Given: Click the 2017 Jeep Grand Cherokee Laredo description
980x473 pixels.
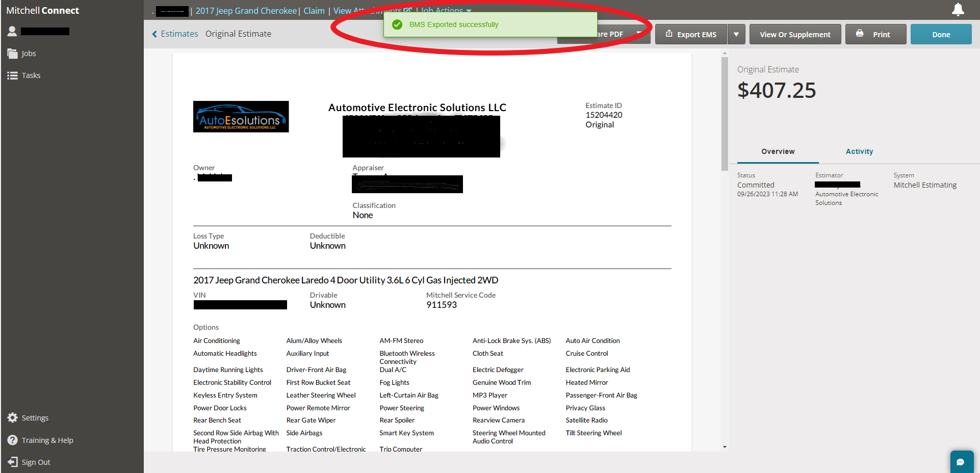Looking at the screenshot, I should [346, 280].
